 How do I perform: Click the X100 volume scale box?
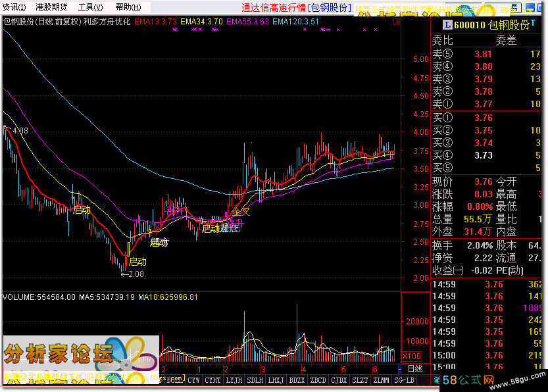(x=412, y=356)
